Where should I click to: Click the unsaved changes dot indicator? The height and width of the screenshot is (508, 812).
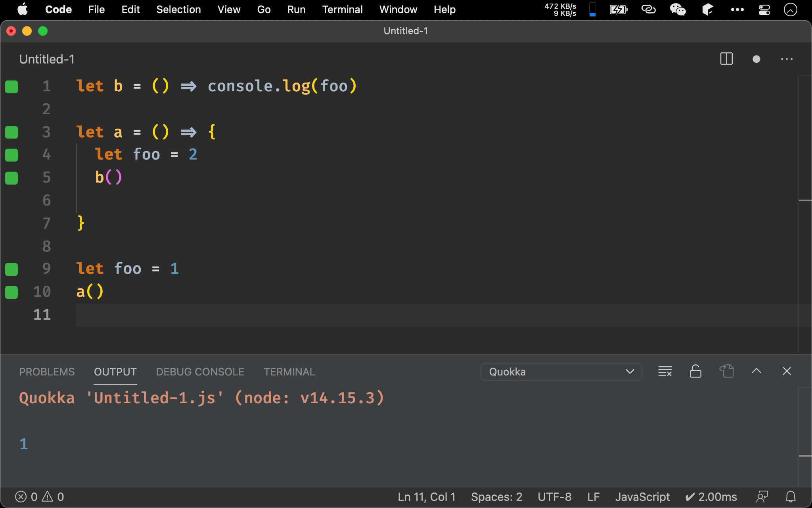click(756, 59)
